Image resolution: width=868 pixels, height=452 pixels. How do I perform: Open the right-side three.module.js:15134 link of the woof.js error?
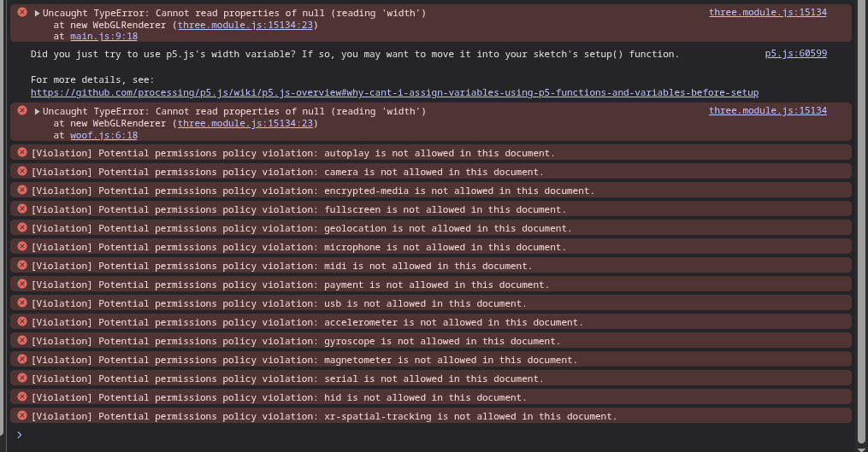(x=767, y=111)
